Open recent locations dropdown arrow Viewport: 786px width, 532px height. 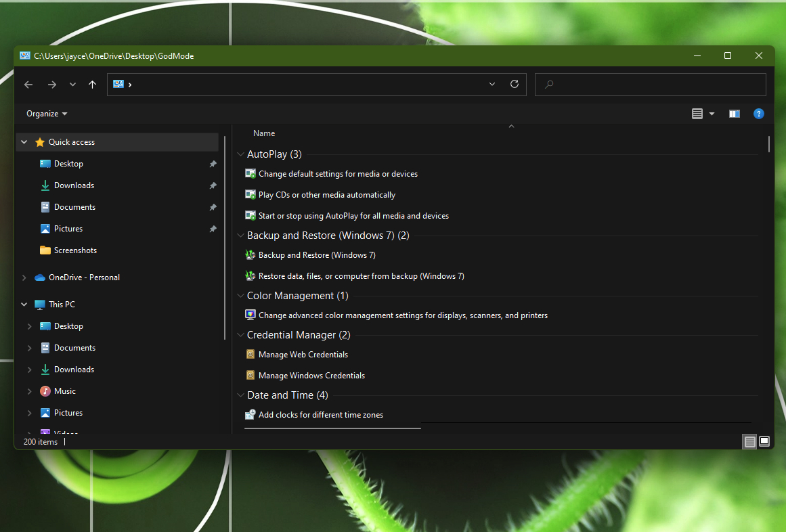(x=72, y=85)
